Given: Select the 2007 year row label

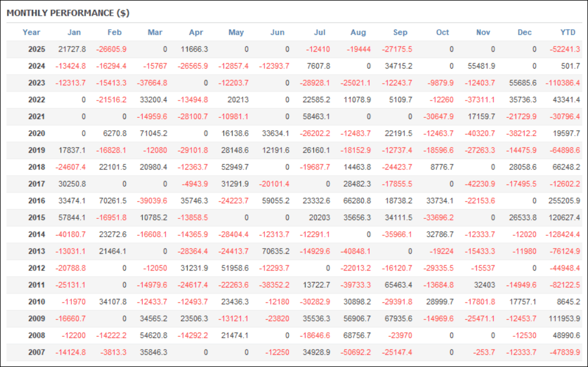Looking at the screenshot, I should (37, 352).
